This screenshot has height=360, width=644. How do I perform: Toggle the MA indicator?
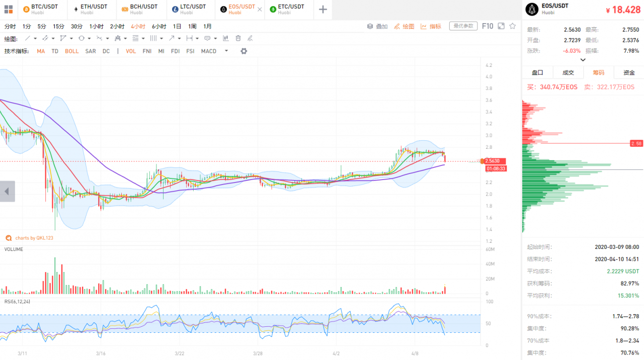(41, 51)
